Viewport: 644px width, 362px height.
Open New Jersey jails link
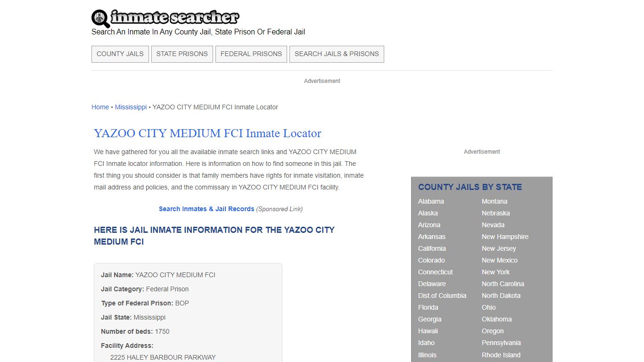pos(499,248)
